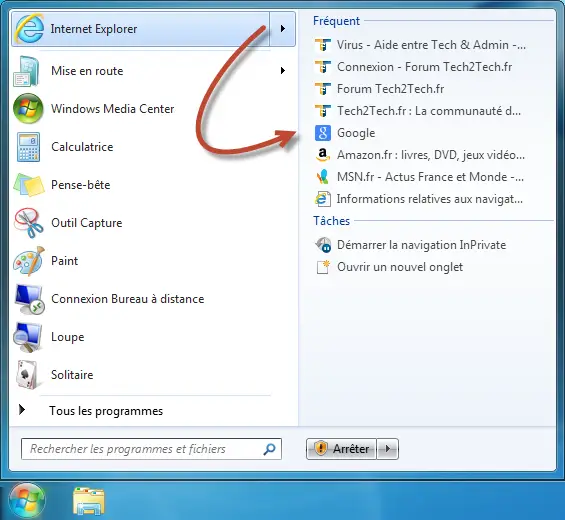The height and width of the screenshot is (520, 565).
Task: Open the file explorer taskbar icon
Action: [89, 501]
